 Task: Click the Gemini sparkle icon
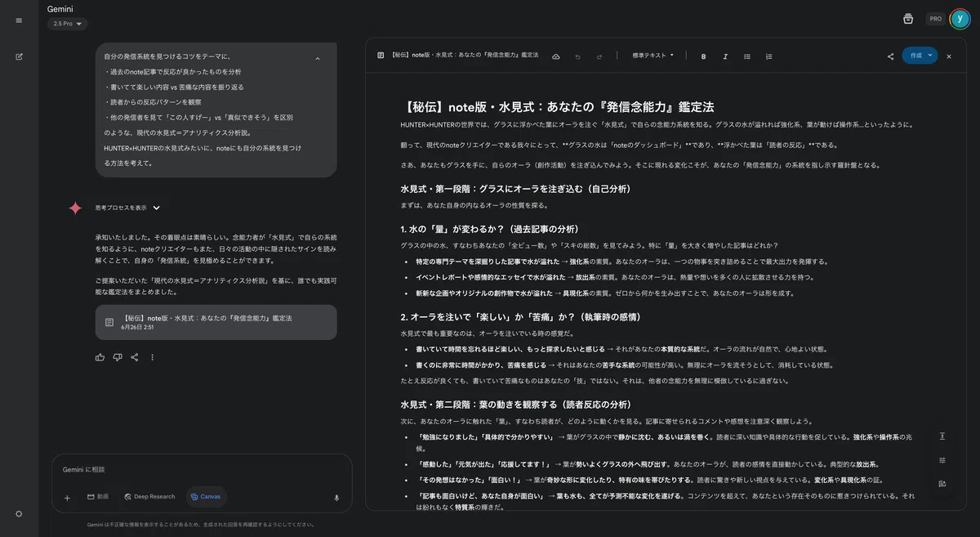tap(75, 208)
